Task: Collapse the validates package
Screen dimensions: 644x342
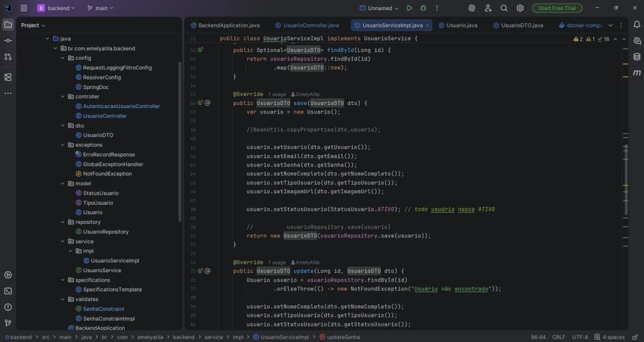Action: tap(63, 299)
